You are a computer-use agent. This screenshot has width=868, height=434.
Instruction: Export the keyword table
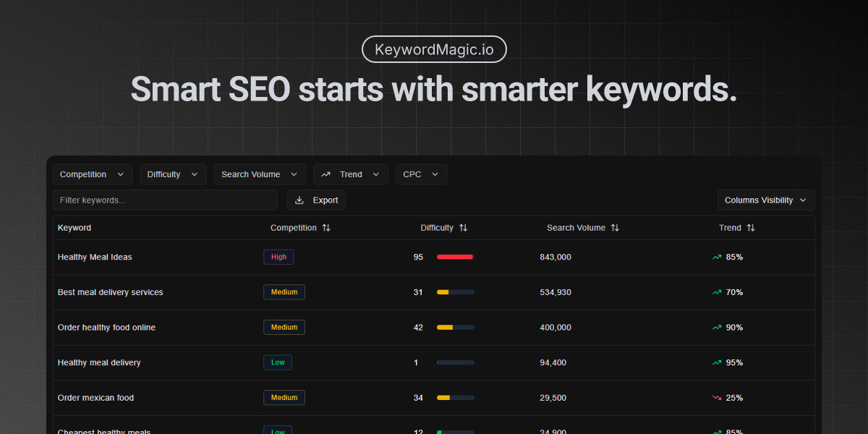pos(316,200)
